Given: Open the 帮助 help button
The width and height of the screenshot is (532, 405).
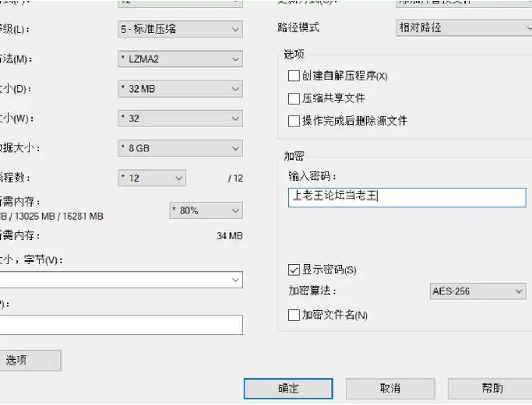Looking at the screenshot, I should pyautogui.click(x=490, y=389).
